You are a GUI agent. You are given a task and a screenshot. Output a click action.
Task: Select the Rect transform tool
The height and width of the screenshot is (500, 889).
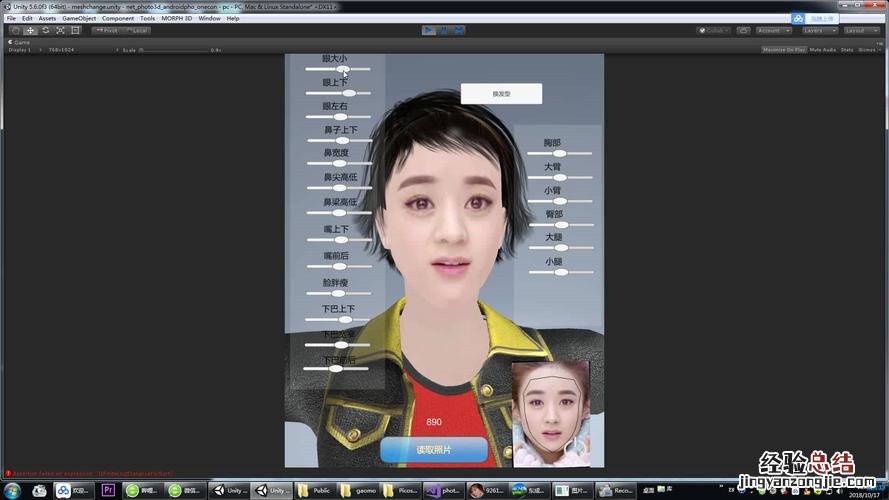coord(75,30)
